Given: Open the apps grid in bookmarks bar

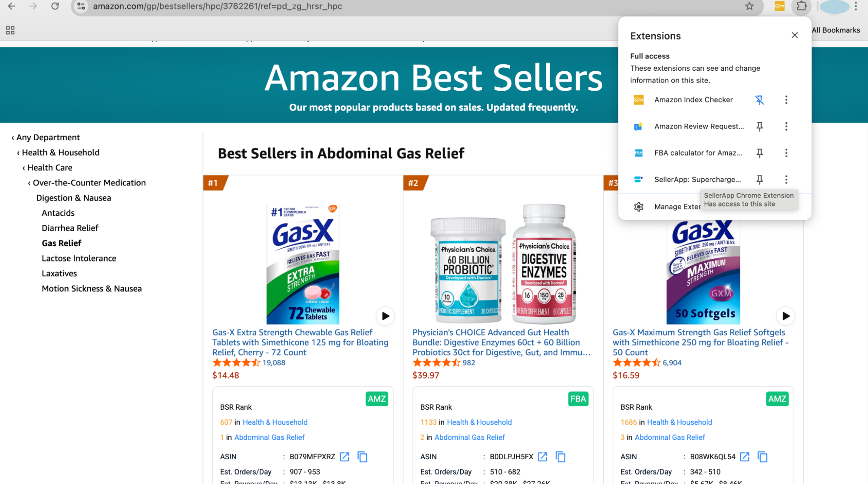Looking at the screenshot, I should click(x=10, y=30).
